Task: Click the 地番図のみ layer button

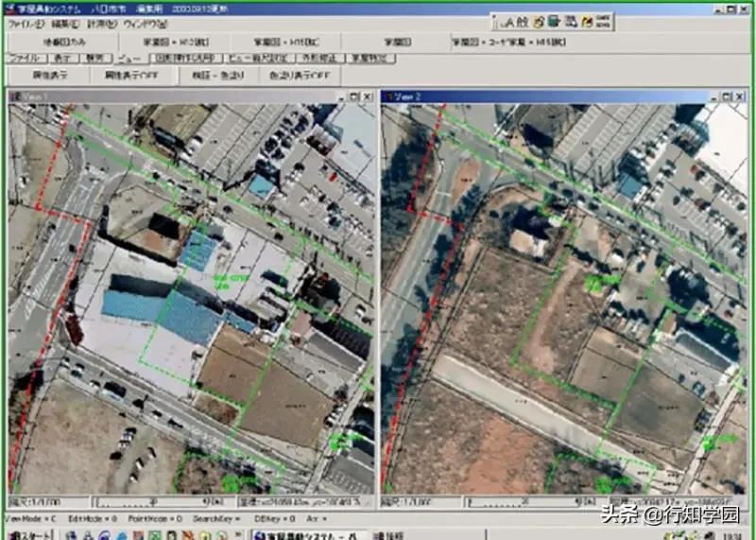Action: click(x=64, y=42)
